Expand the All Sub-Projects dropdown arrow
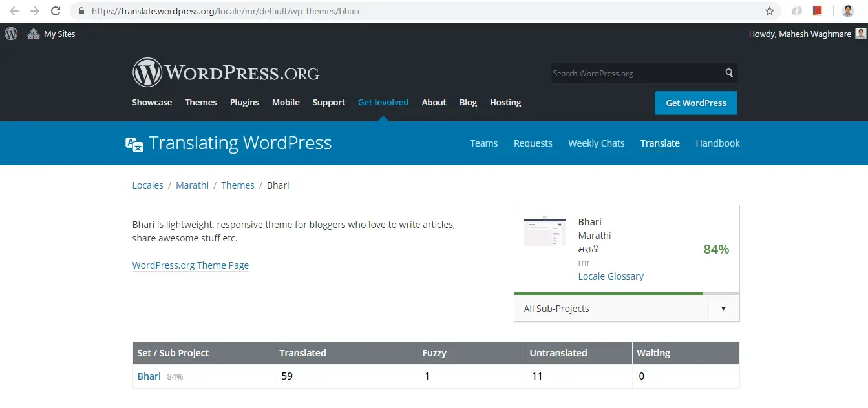This screenshot has width=868, height=408. 724,309
